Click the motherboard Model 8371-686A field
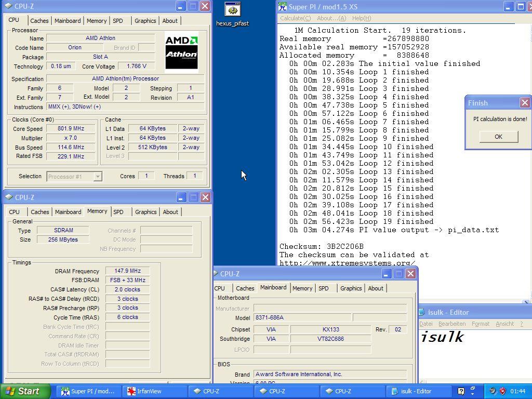Viewport: 532px width, 399px height. (303, 317)
